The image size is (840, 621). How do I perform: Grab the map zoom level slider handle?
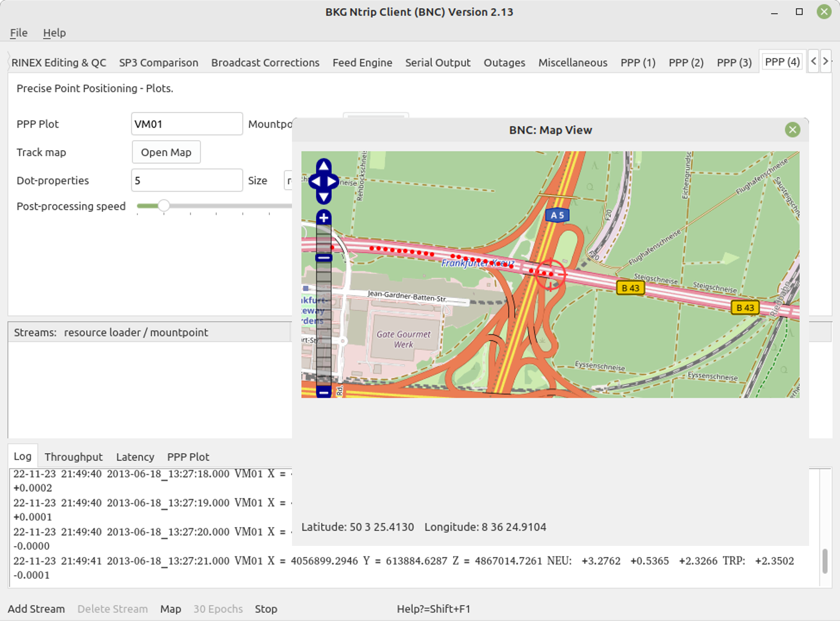pos(323,257)
